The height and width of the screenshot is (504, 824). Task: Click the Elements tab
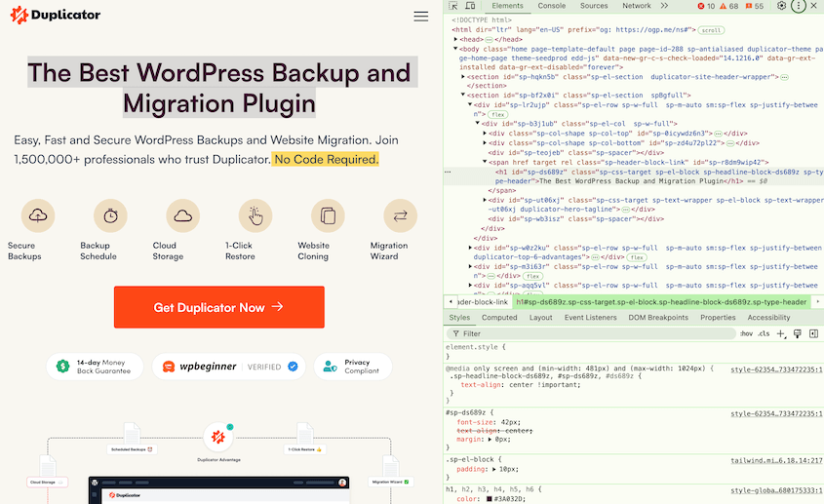[x=507, y=6]
